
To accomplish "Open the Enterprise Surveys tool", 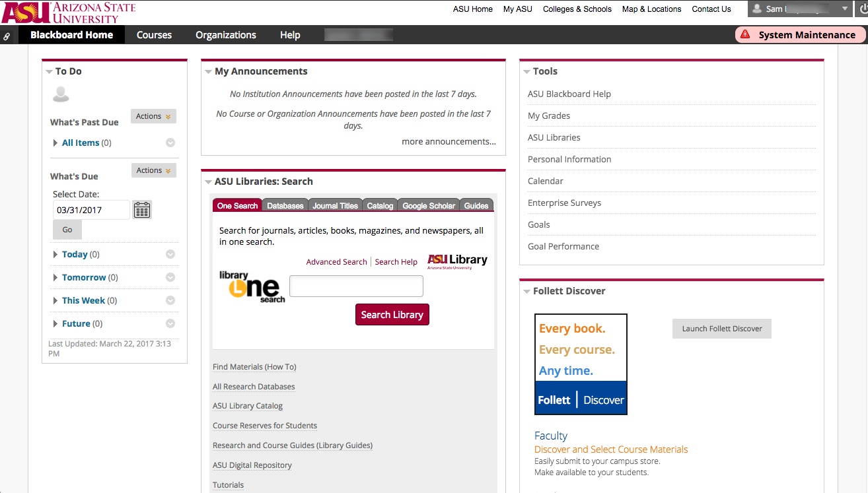I will tap(564, 203).
